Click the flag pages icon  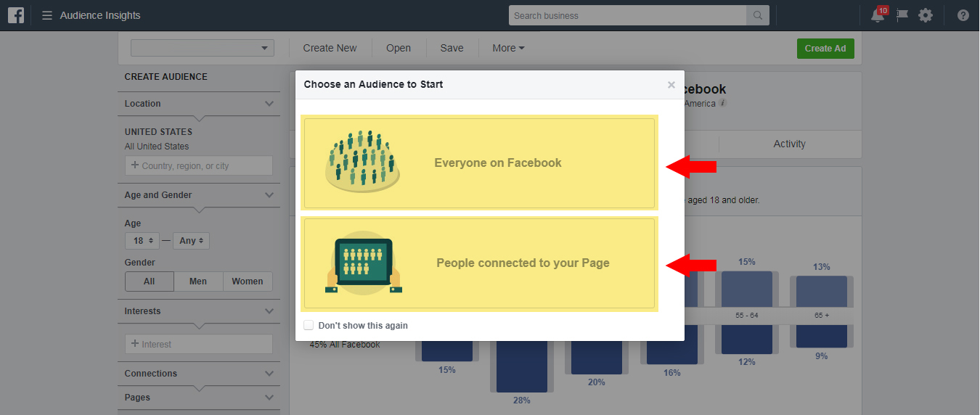(902, 15)
